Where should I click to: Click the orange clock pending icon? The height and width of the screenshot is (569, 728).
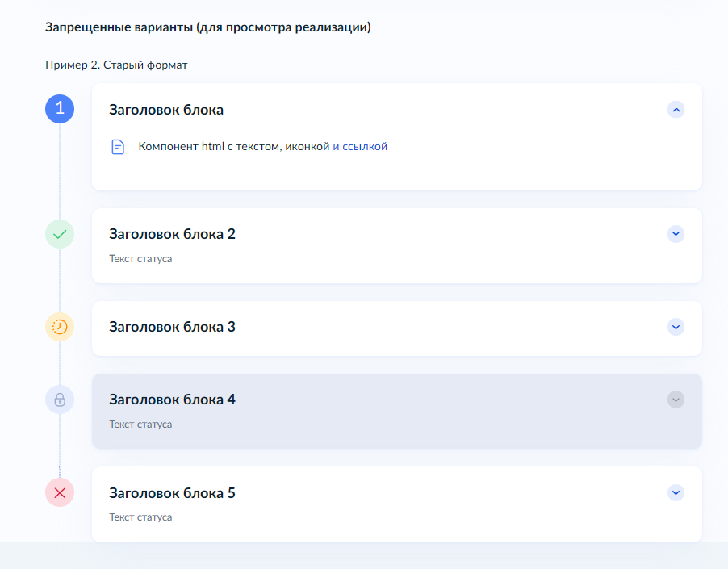coord(60,327)
